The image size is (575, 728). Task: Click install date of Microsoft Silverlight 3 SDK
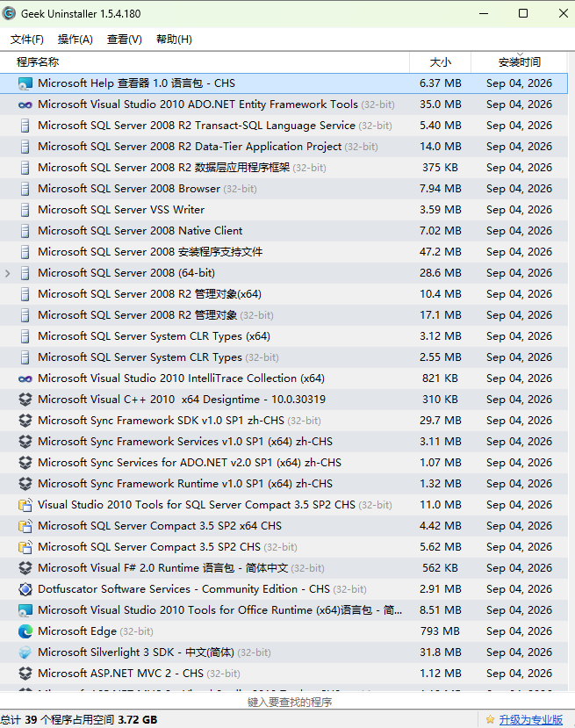coord(520,652)
